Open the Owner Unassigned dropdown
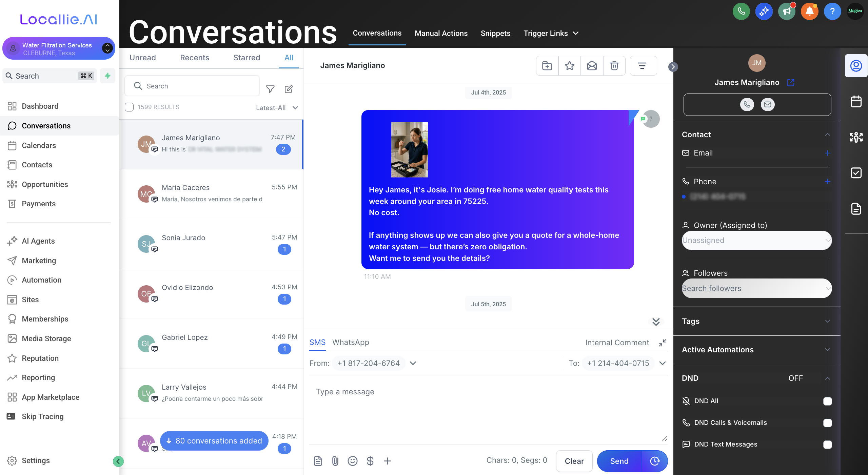The height and width of the screenshot is (475, 868). [x=757, y=241]
